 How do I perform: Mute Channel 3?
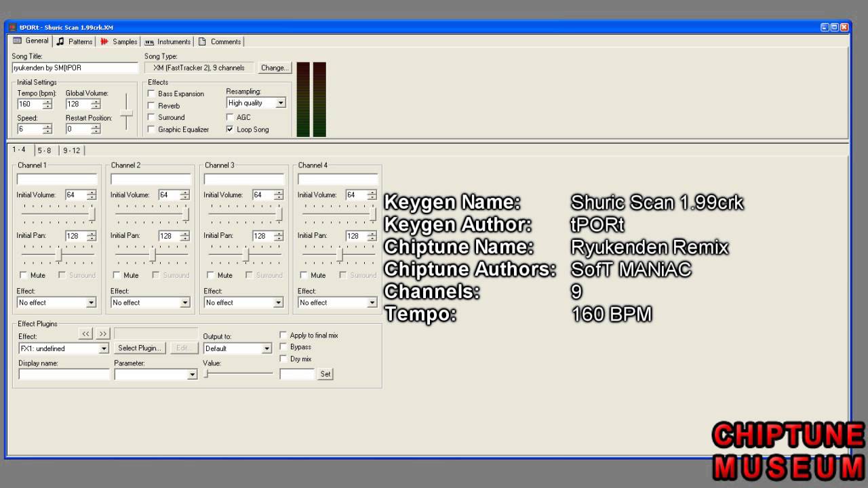[x=210, y=275]
